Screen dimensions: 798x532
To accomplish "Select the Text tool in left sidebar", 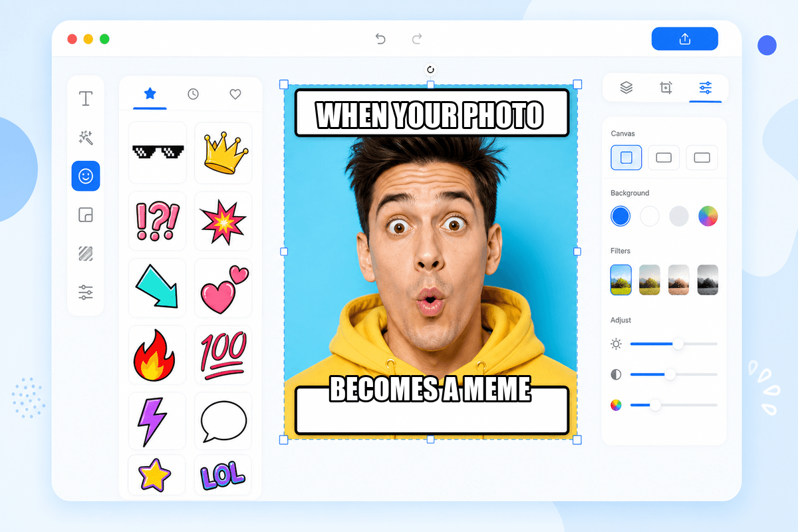I will point(86,99).
